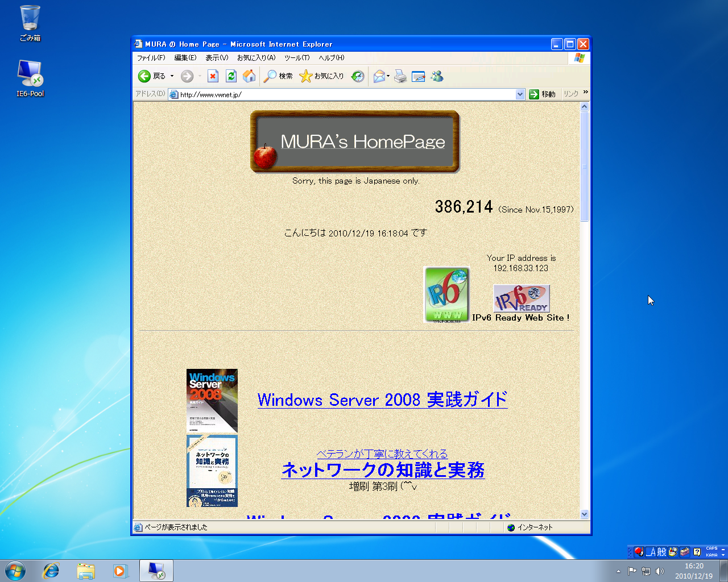728x582 pixels.
Task: Open the Search (検索) magnifier button
Action: click(278, 76)
